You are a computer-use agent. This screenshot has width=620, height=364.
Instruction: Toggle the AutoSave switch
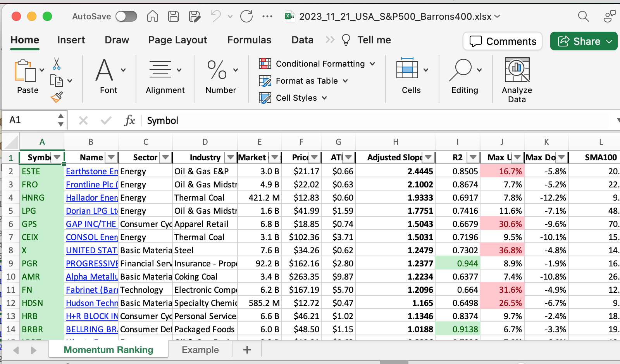pos(126,16)
